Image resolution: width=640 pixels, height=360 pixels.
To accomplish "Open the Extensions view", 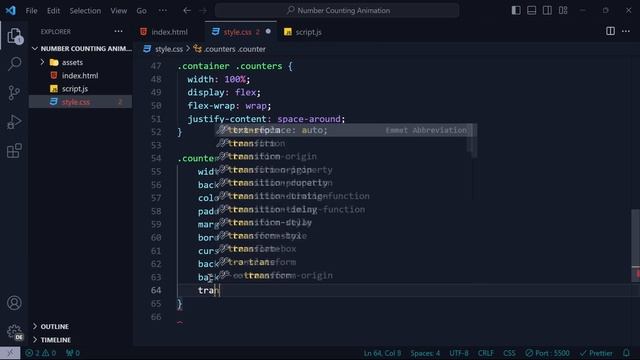I will point(14,151).
